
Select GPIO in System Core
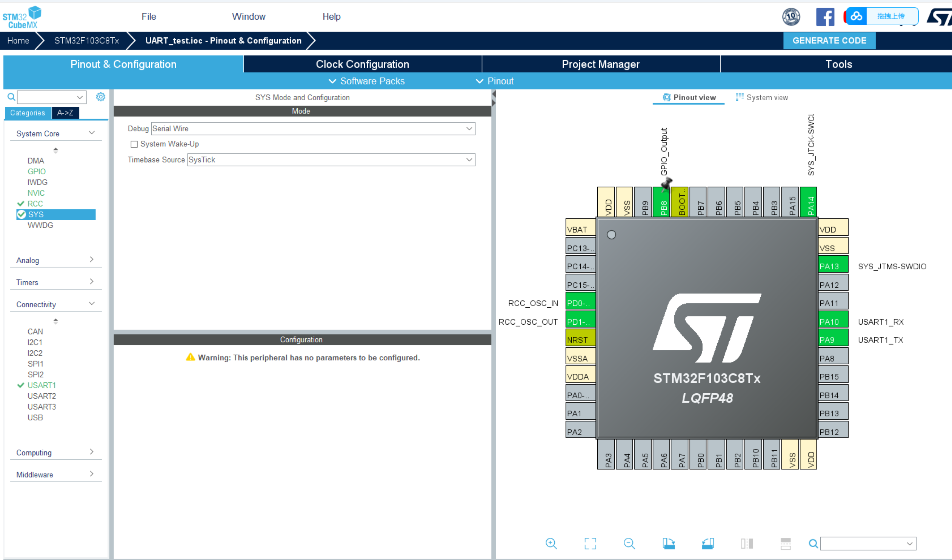point(36,172)
